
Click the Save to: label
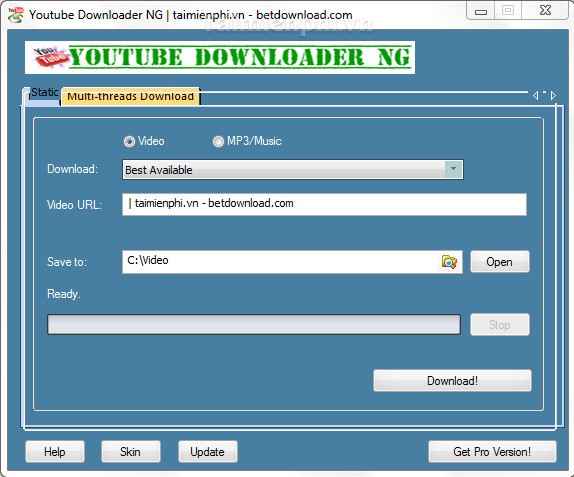(67, 262)
